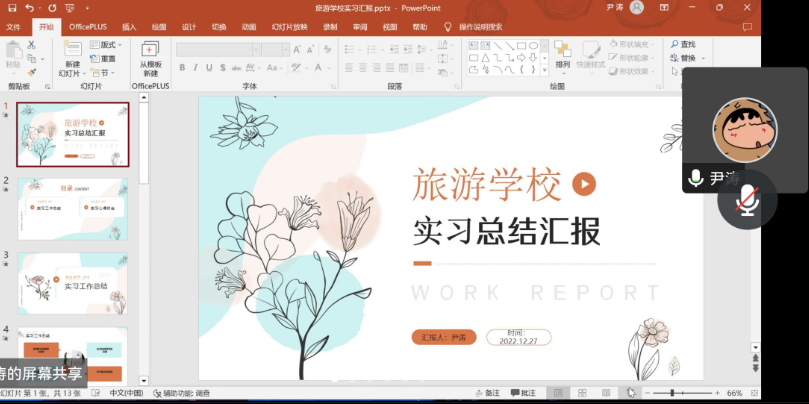Select slide 2 thumbnail in slide panel
This screenshot has height=404, width=809.
click(x=72, y=209)
